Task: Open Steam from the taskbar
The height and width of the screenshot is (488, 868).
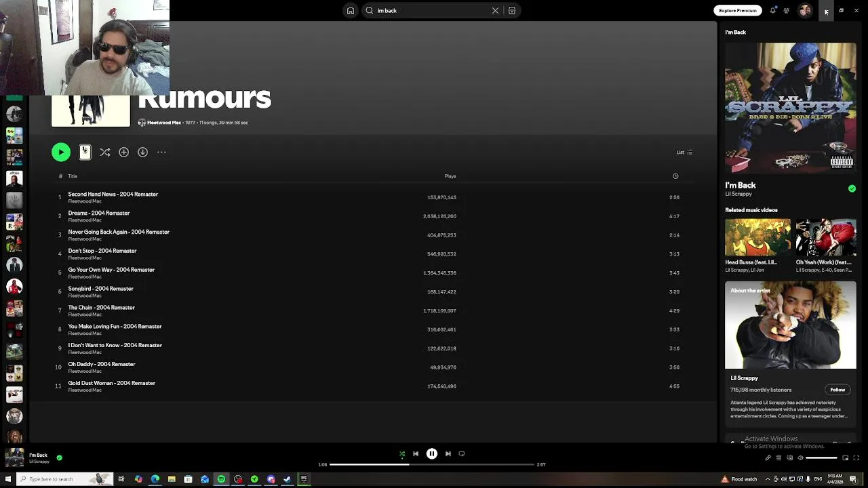Action: point(288,479)
